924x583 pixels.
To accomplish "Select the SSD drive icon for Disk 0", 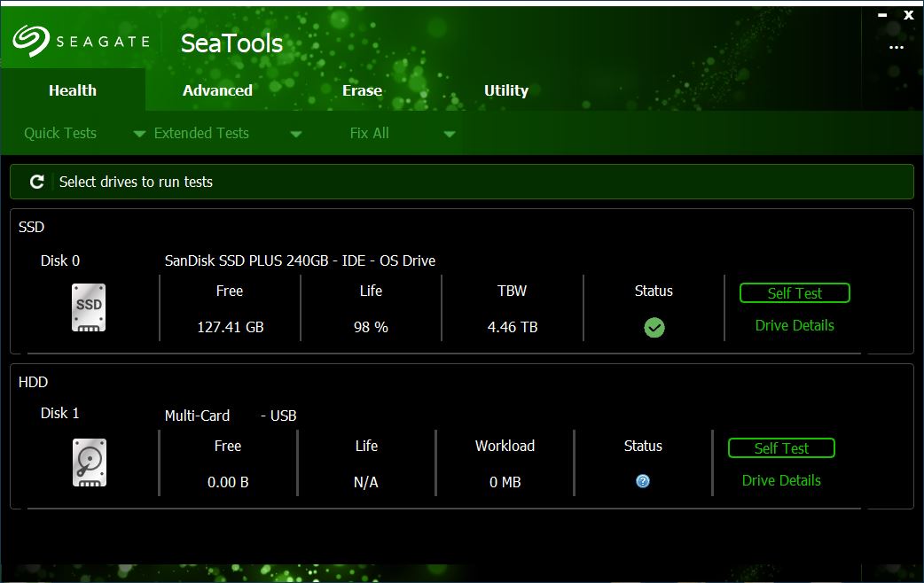I will [x=89, y=307].
